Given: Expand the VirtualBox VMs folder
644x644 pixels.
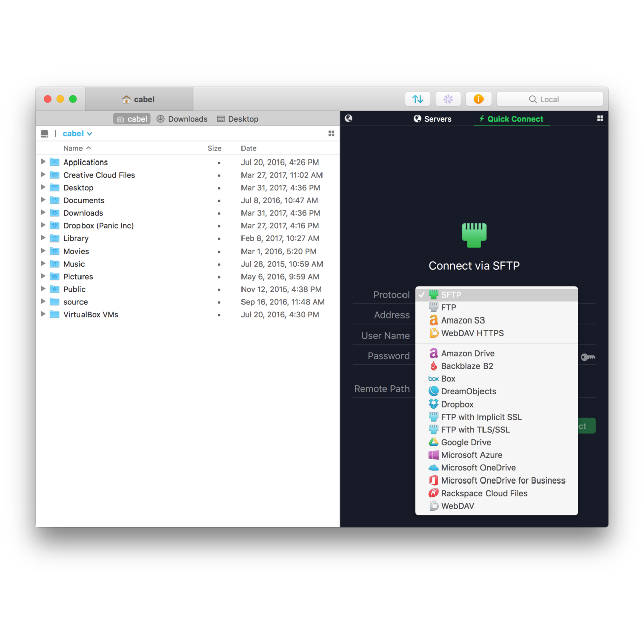Looking at the screenshot, I should tap(43, 314).
